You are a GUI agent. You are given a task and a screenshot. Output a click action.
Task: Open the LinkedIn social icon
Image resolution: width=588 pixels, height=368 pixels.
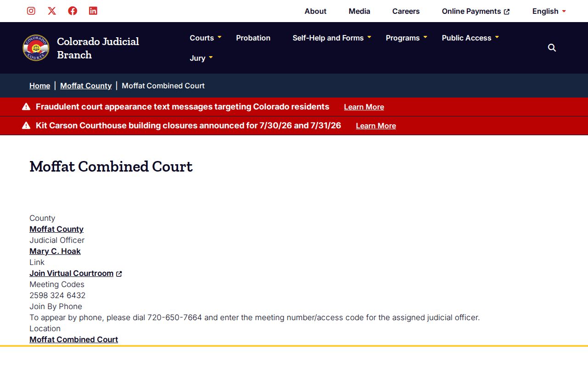coord(93,11)
